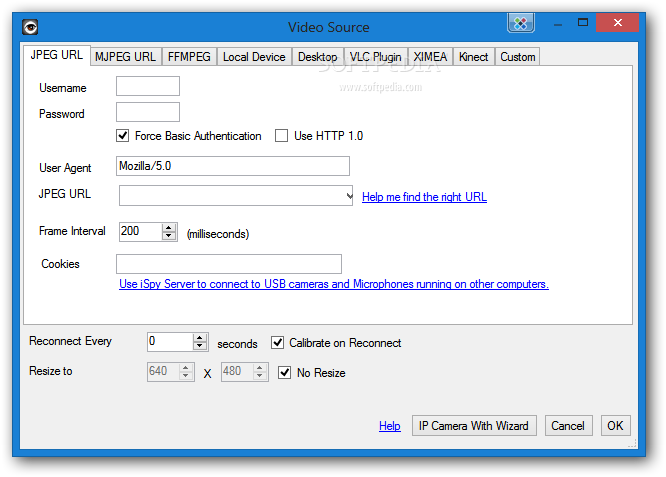Click the iSpy eye icon in title bar
The image size is (666, 477).
pos(30,27)
